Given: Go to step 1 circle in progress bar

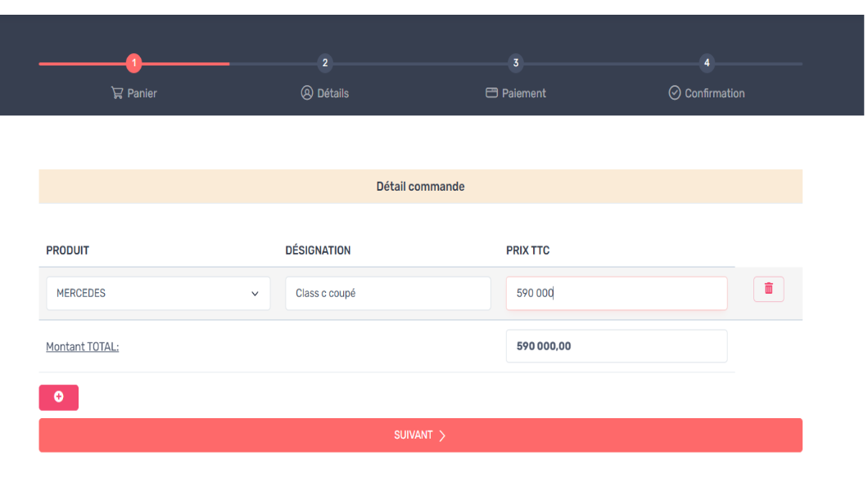Looking at the screenshot, I should tap(134, 63).
